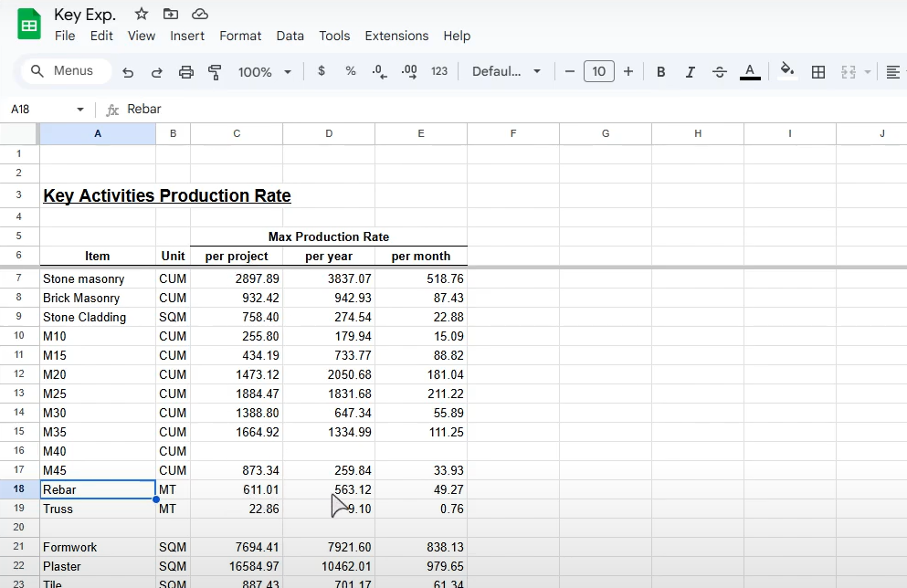Open the Extensions menu
This screenshot has height=588, width=907.
click(396, 36)
